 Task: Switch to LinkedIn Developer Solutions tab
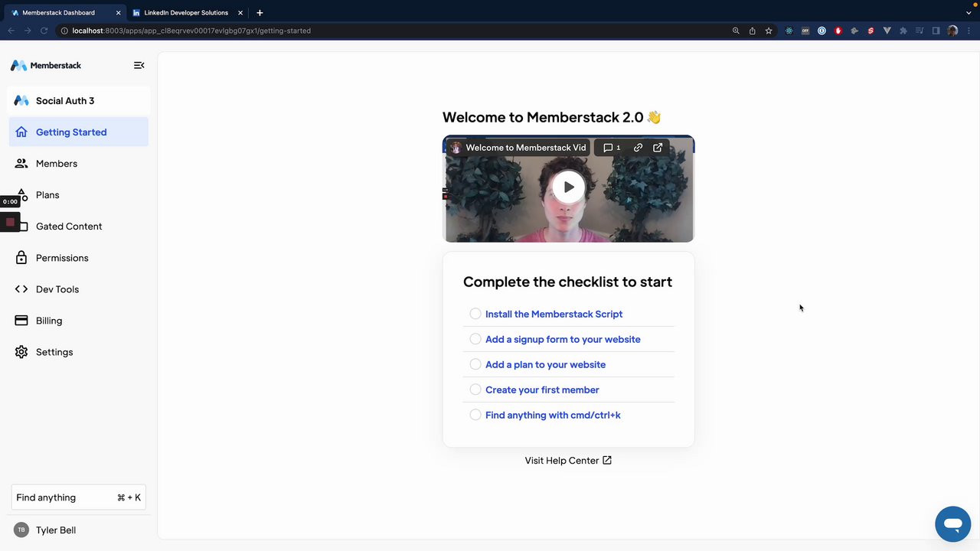click(x=186, y=13)
